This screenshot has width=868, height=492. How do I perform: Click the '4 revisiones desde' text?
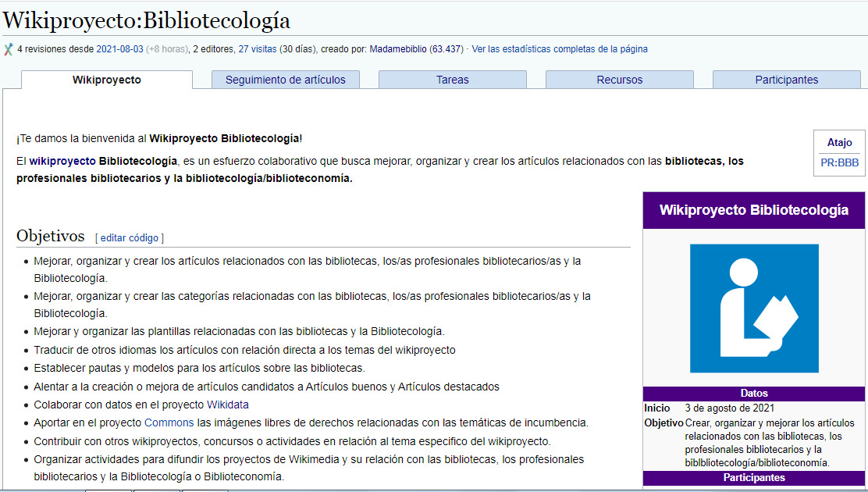tap(55, 48)
